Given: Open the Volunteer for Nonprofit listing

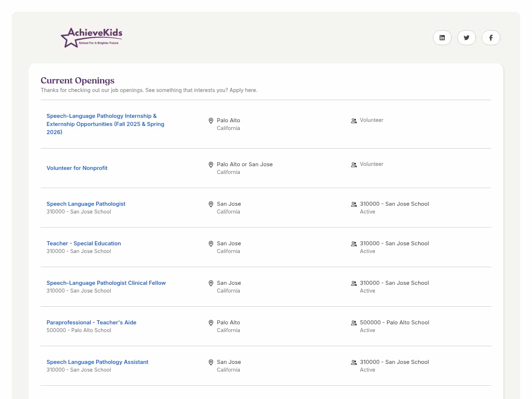Looking at the screenshot, I should 77,168.
